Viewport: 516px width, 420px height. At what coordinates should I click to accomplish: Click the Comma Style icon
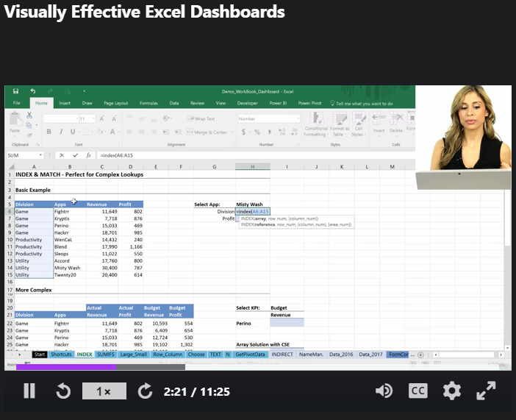269,132
